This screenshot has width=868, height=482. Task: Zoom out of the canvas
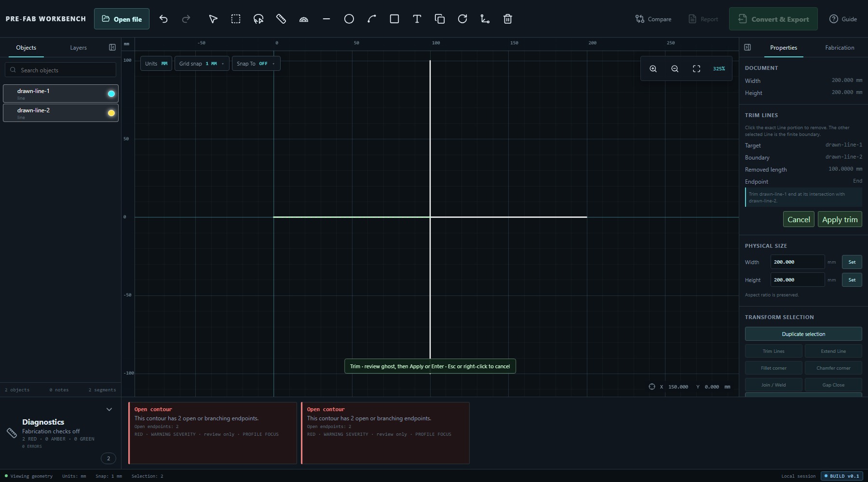pyautogui.click(x=675, y=69)
